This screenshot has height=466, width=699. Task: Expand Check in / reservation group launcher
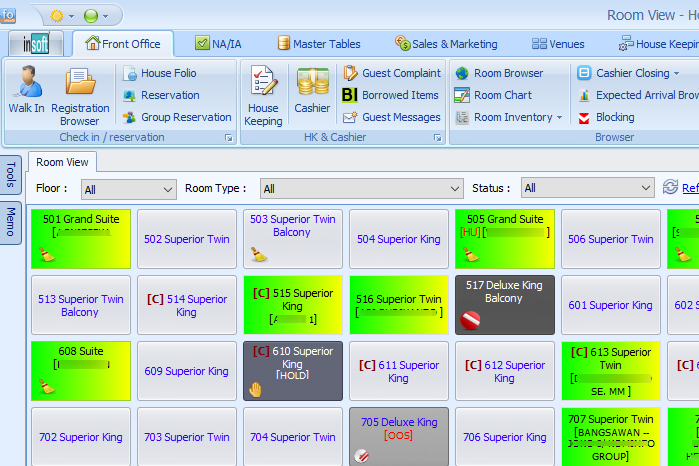pos(228,137)
